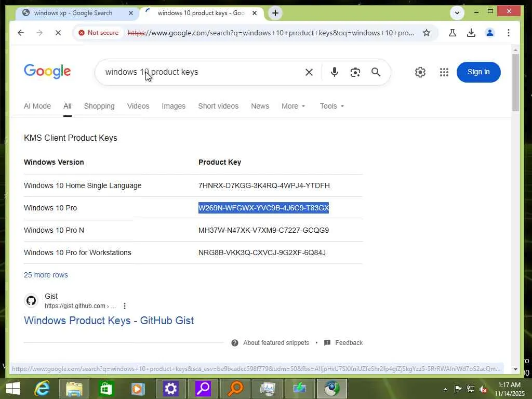The width and height of the screenshot is (532, 399).
Task: Launch Internet Explorer from taskbar
Action: [42, 389]
